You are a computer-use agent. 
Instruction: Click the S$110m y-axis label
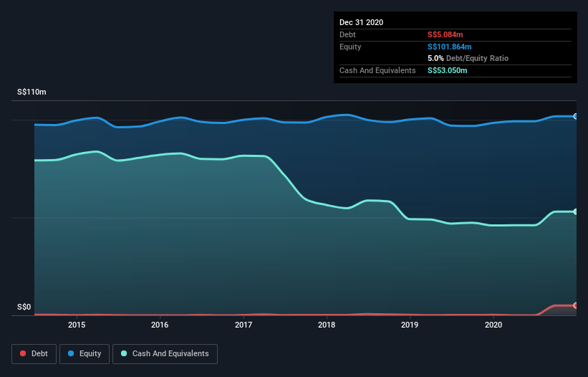click(x=32, y=92)
